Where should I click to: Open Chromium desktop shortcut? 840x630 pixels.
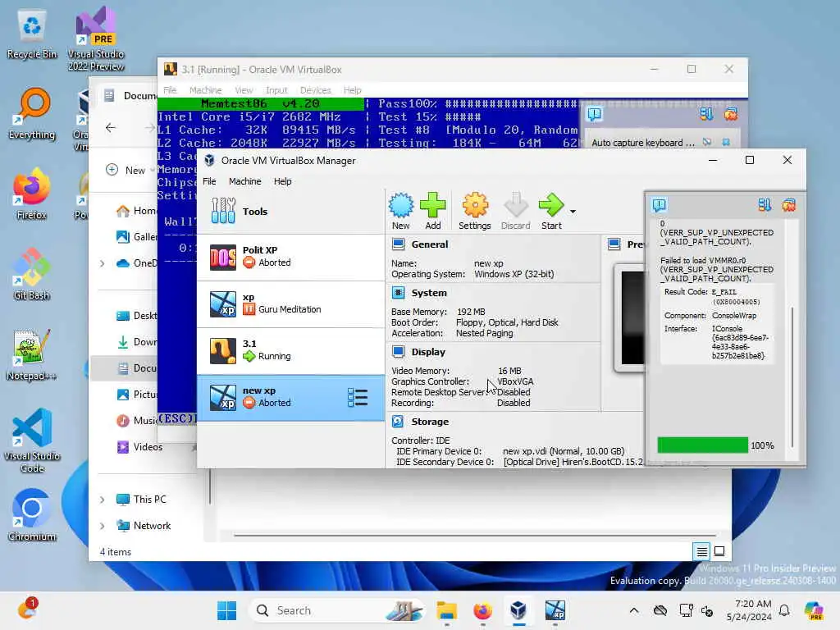pos(32,515)
